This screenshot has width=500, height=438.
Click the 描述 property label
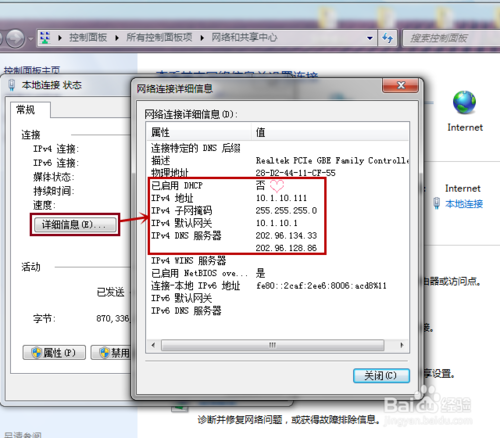click(x=160, y=161)
